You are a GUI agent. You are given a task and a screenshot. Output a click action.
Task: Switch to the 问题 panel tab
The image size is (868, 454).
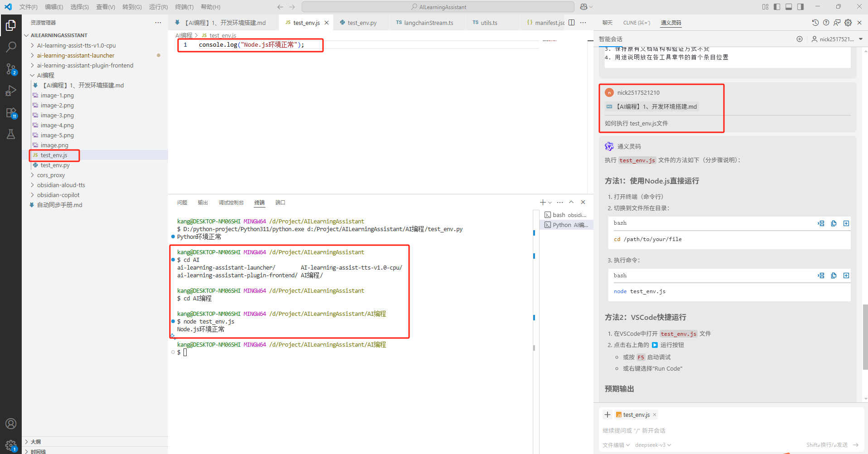[x=182, y=203]
